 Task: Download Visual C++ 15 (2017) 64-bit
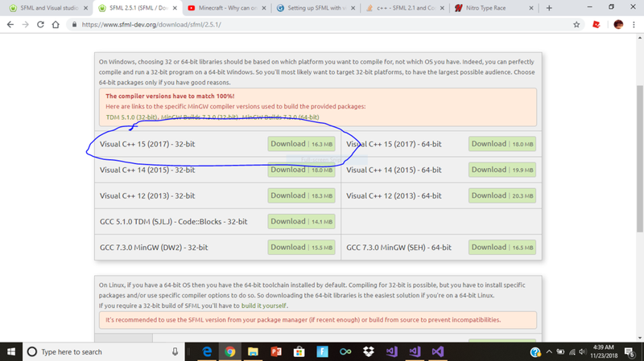pyautogui.click(x=502, y=144)
